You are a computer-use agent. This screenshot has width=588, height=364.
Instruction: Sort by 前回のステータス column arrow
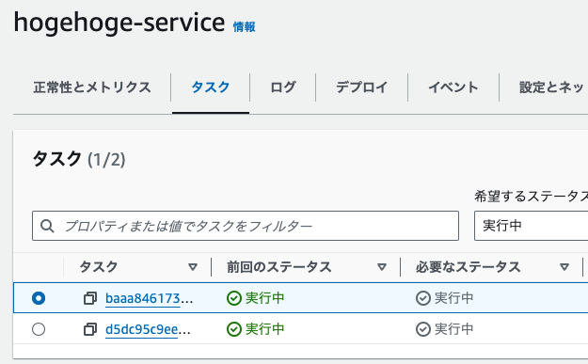pyautogui.click(x=382, y=267)
